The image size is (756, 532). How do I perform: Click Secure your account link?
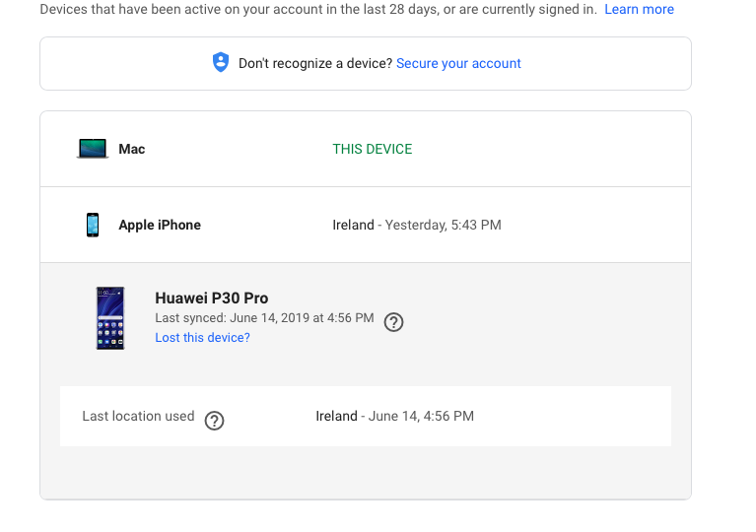[x=458, y=64]
